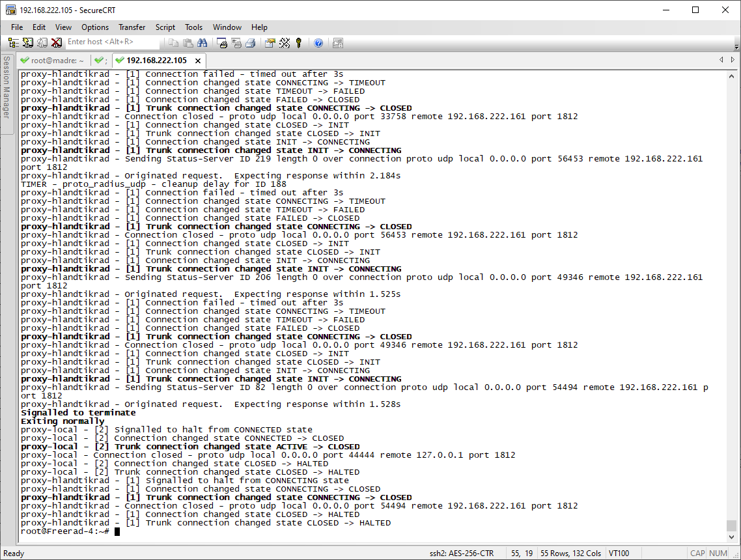Click the Paste toolbar icon
The width and height of the screenshot is (741, 560).
188,43
